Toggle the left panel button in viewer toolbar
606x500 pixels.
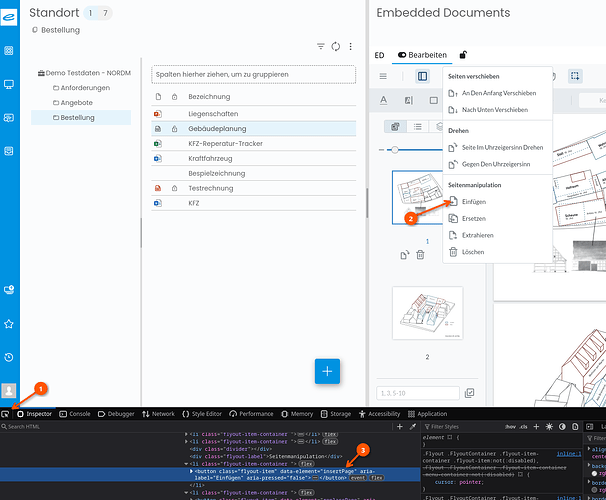tap(422, 76)
